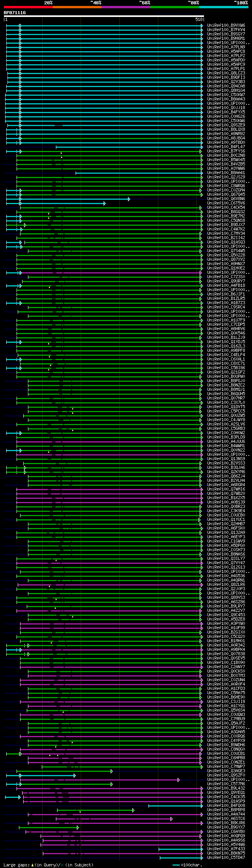Click the orange ~40% identity color bar
This screenshot has height=868, width=252.
click(77, 7)
